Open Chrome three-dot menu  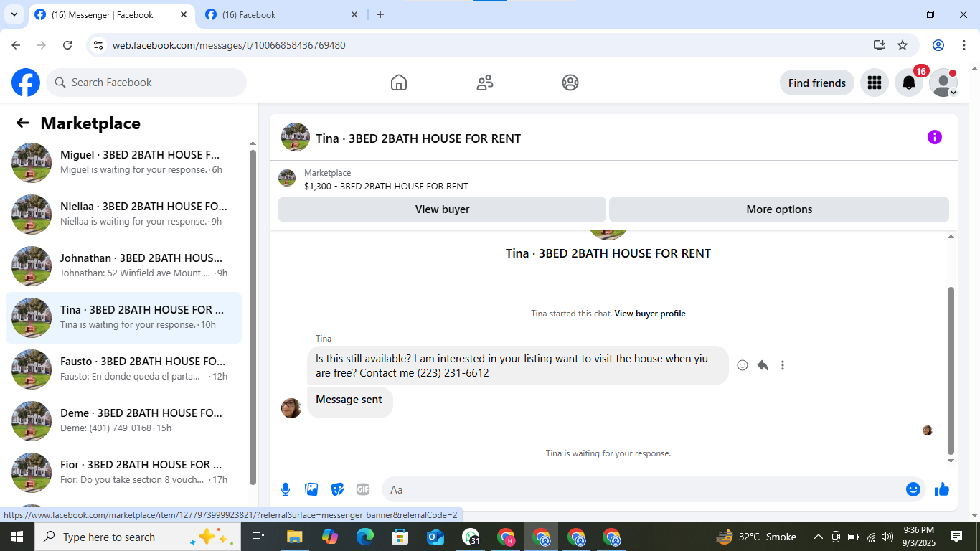(x=963, y=45)
